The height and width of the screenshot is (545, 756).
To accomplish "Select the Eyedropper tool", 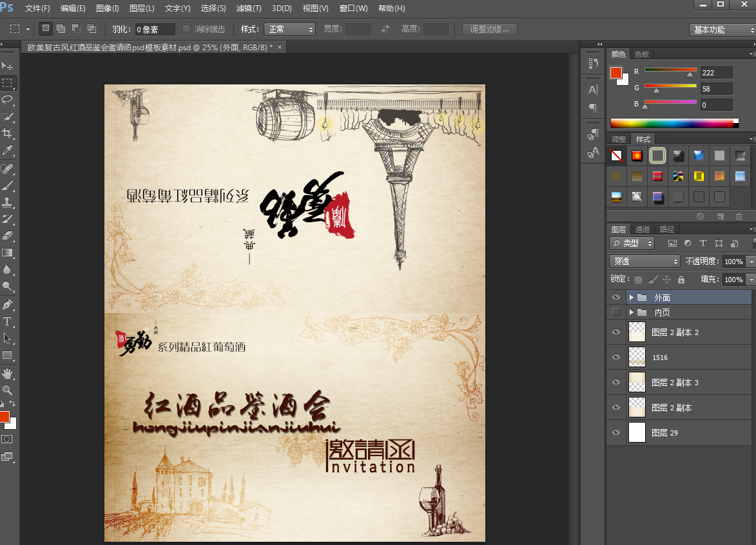I will pos(7,151).
